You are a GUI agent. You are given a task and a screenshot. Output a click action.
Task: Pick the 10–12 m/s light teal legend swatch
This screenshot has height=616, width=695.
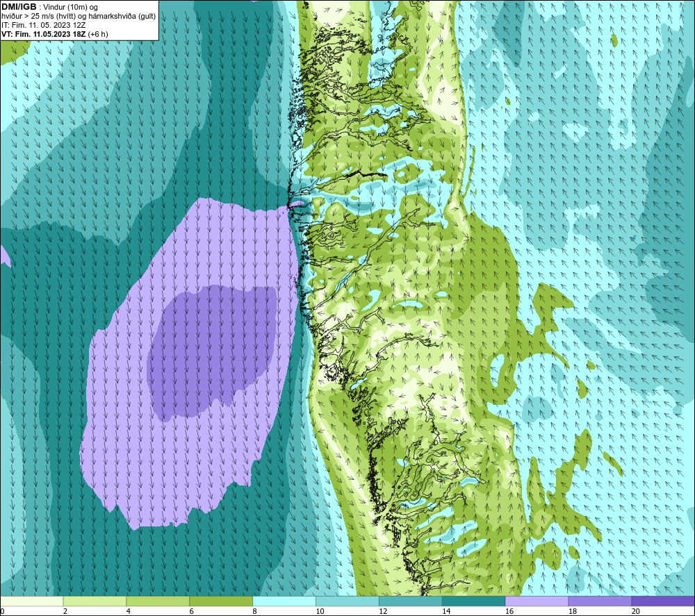click(x=347, y=601)
